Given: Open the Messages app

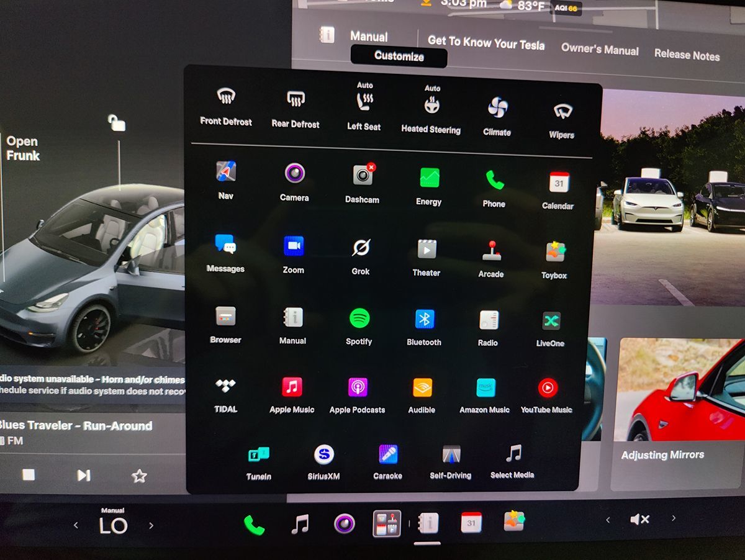Looking at the screenshot, I should (x=225, y=253).
